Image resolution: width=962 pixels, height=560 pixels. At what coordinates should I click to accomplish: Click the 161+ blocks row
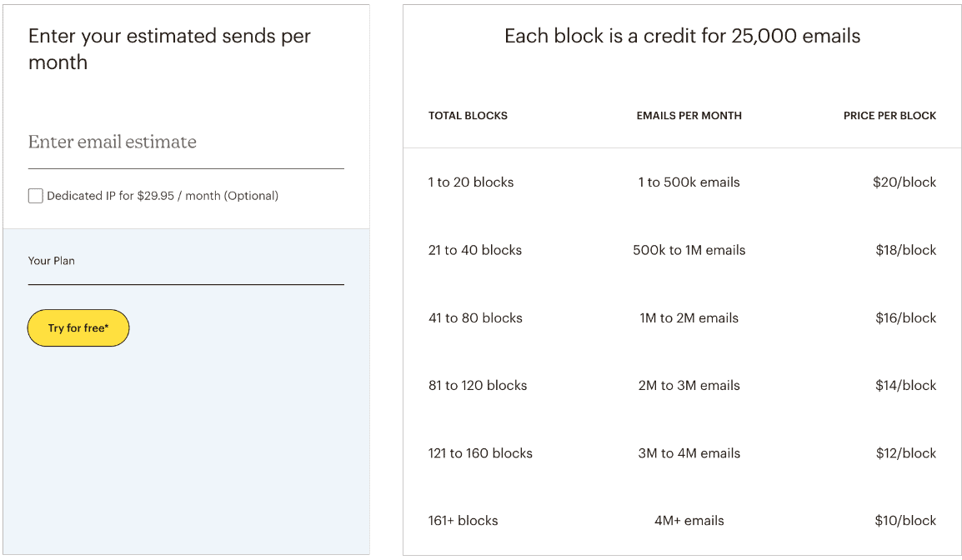point(682,521)
